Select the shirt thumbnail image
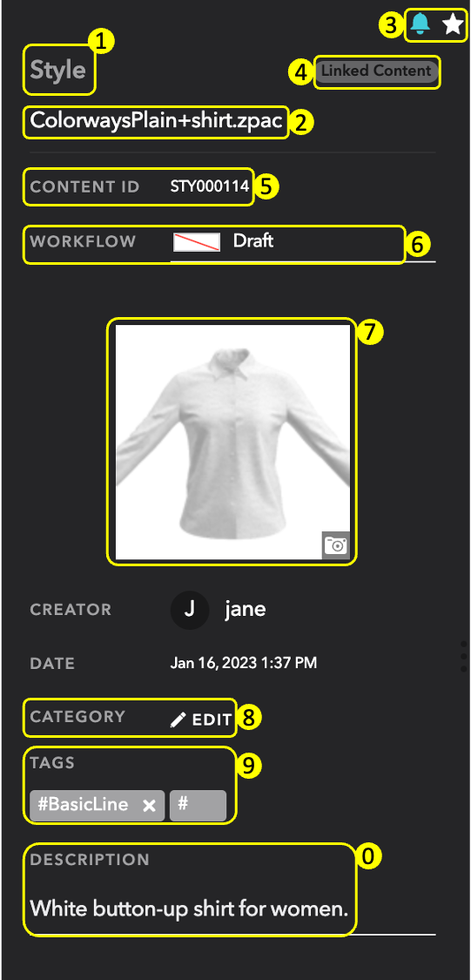Screen dimensions: 471x980 [x=232, y=442]
